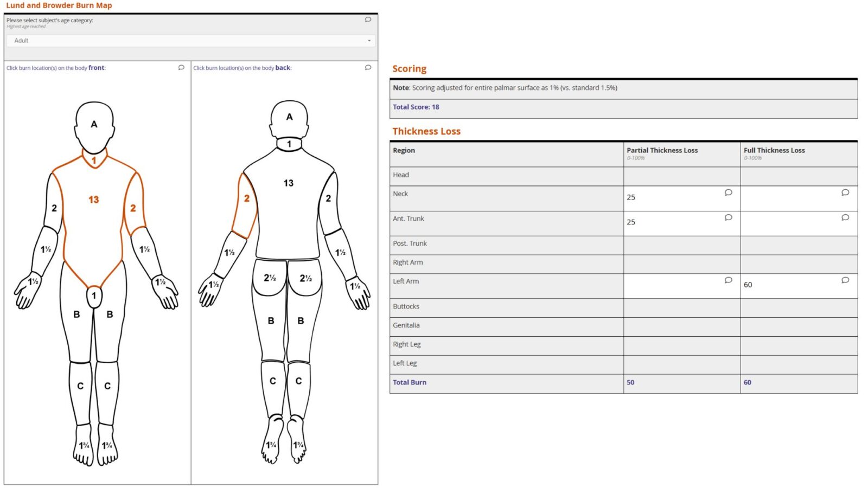
Task: Click the Left Leg row label
Action: pyautogui.click(x=405, y=364)
